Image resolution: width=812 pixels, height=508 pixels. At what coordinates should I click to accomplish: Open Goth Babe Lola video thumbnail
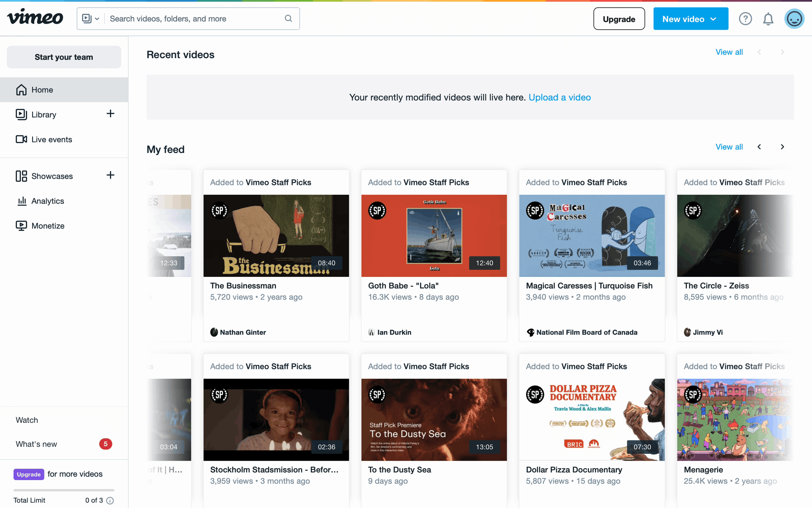434,236
